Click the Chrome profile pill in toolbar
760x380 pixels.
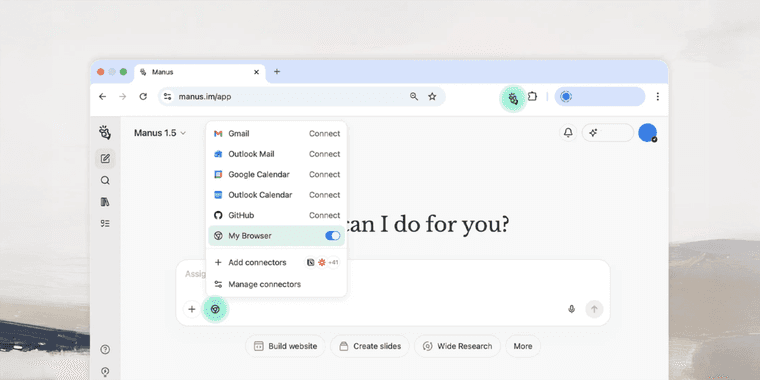click(x=600, y=96)
